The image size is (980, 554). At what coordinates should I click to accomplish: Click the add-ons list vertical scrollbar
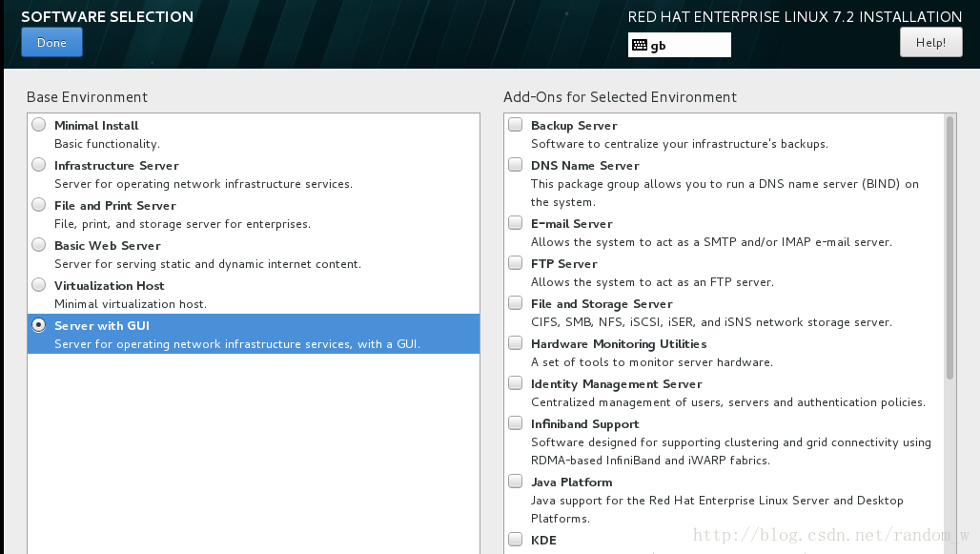(950, 248)
